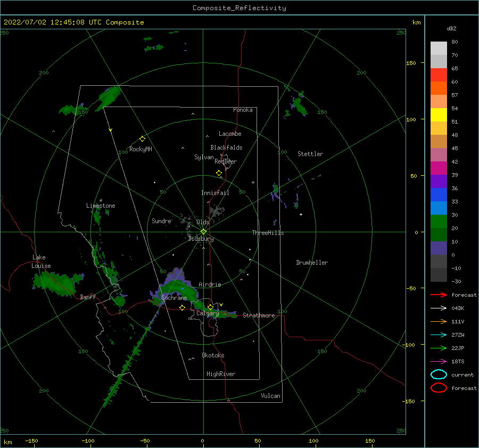
Task: Click the Banff label on map
Action: pyautogui.click(x=88, y=297)
